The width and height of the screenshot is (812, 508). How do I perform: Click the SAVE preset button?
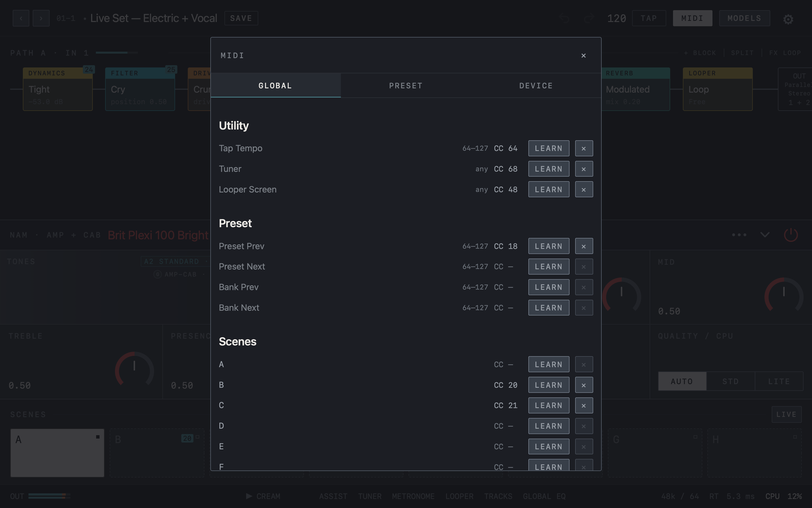pos(241,18)
